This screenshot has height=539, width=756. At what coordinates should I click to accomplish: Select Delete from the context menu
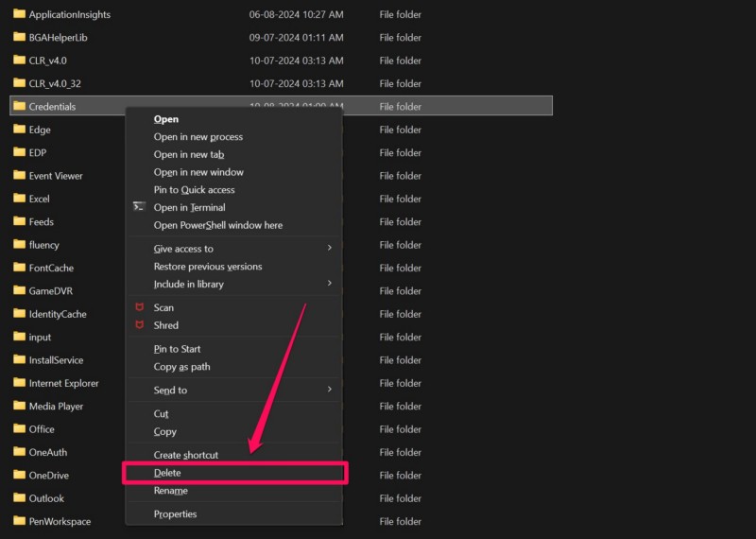167,473
